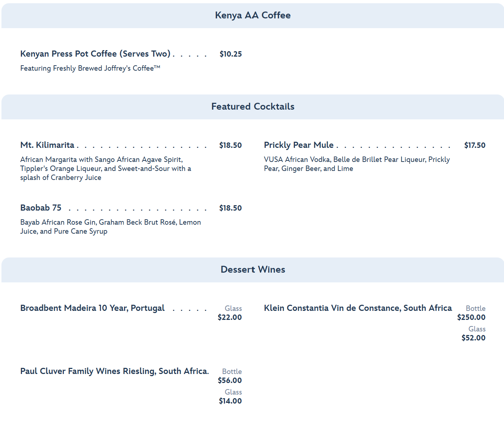The width and height of the screenshot is (504, 427).
Task: Click the $56.00 Riesling bottle price
Action: click(230, 381)
